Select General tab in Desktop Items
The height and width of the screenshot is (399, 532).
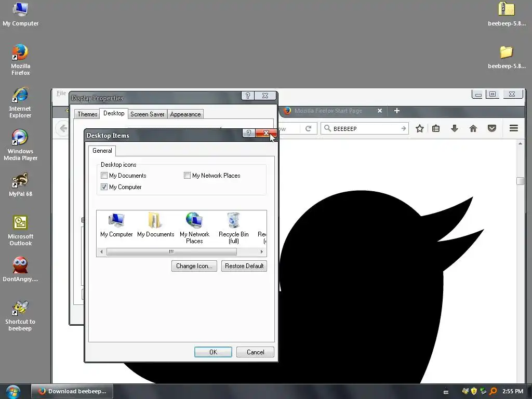[x=102, y=151]
